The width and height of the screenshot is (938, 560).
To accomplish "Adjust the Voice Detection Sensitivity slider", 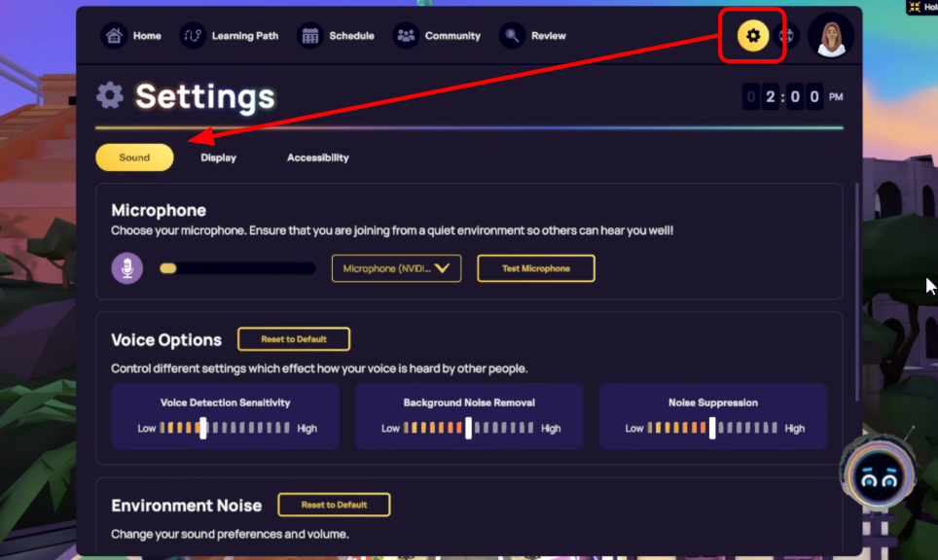I will (x=203, y=428).
